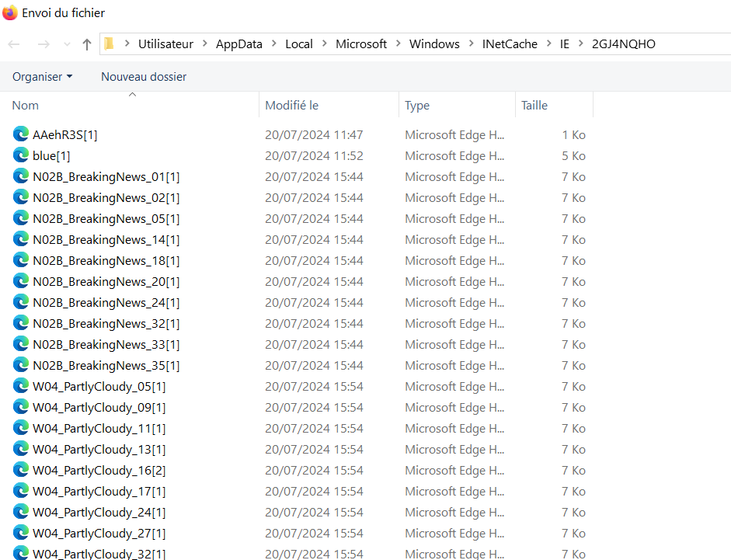Click Edge icon of W04_PartlyCloudy_05[1]
Viewport: 731px width, 560px height.
[x=21, y=386]
